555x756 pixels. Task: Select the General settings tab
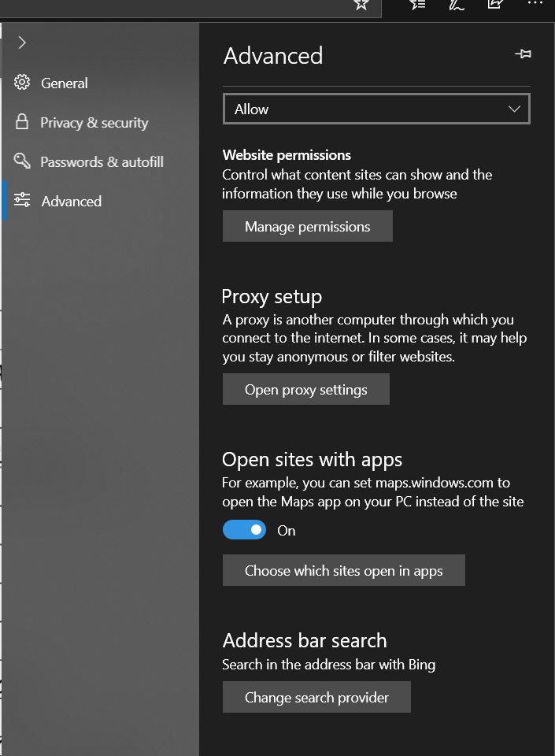pos(64,83)
